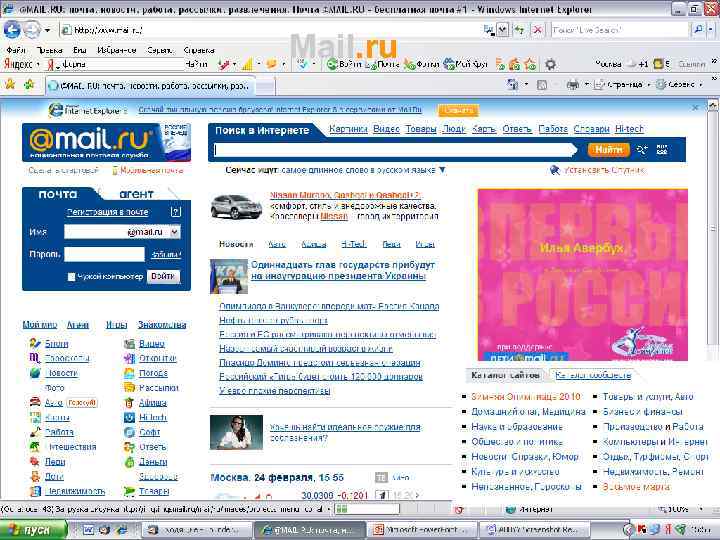Click the Недвижимость service icon
This screenshot has width=720, height=540.
point(35,491)
